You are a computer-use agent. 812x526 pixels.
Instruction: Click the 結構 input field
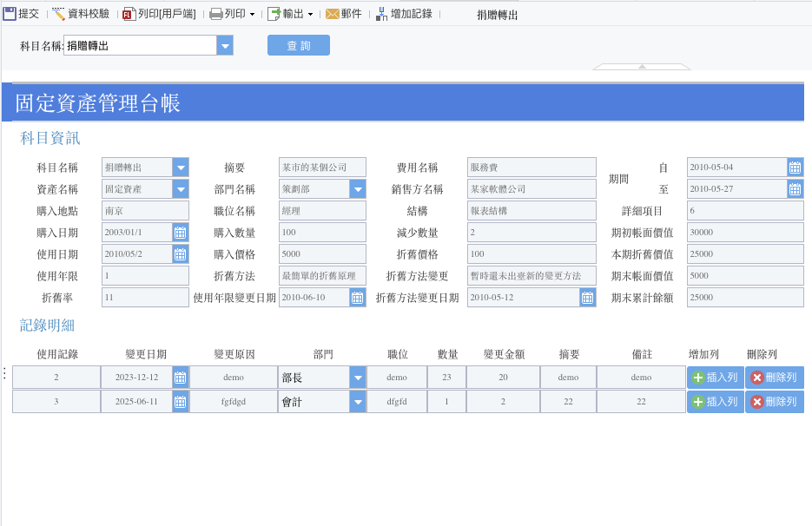pyautogui.click(x=531, y=211)
